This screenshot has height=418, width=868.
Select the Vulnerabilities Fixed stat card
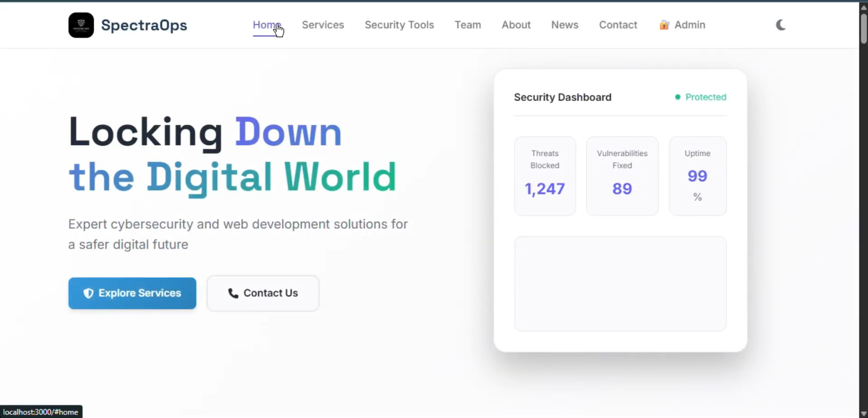pyautogui.click(x=622, y=176)
